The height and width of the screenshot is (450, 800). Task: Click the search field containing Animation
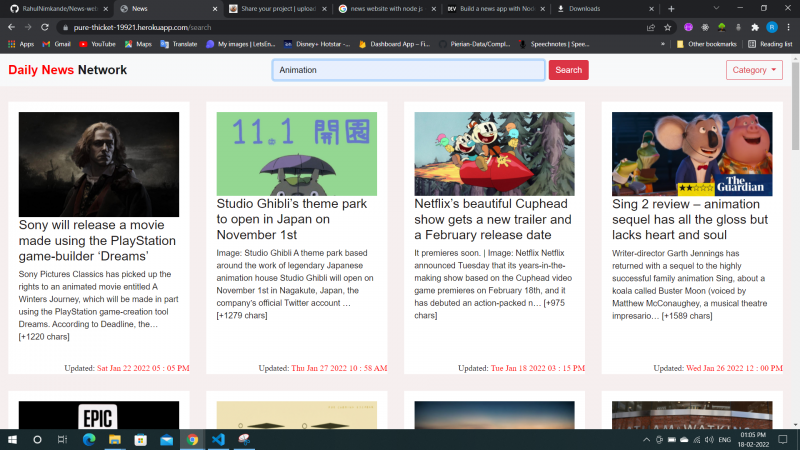tap(409, 70)
